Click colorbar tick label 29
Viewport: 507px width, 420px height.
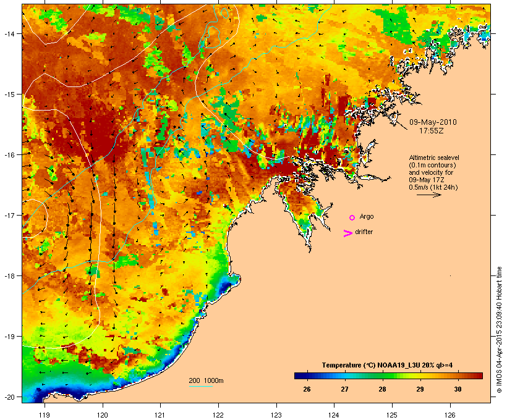coord(420,389)
